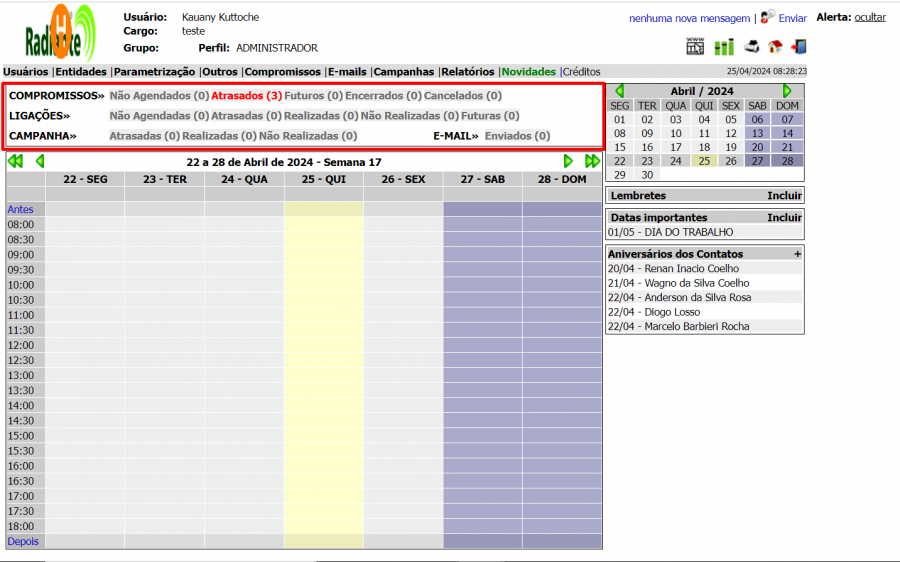Hide alerts using the ocultar link
The width and height of the screenshot is (900, 562).
(869, 17)
